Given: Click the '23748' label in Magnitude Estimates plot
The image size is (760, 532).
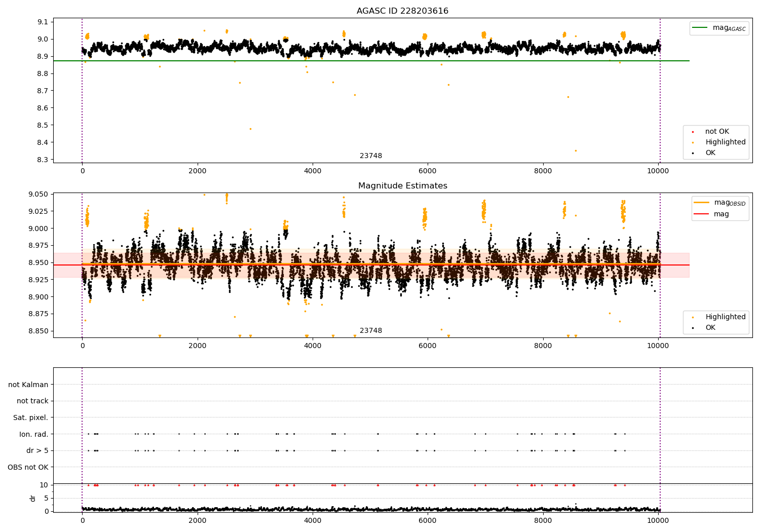Looking at the screenshot, I should 371,331.
